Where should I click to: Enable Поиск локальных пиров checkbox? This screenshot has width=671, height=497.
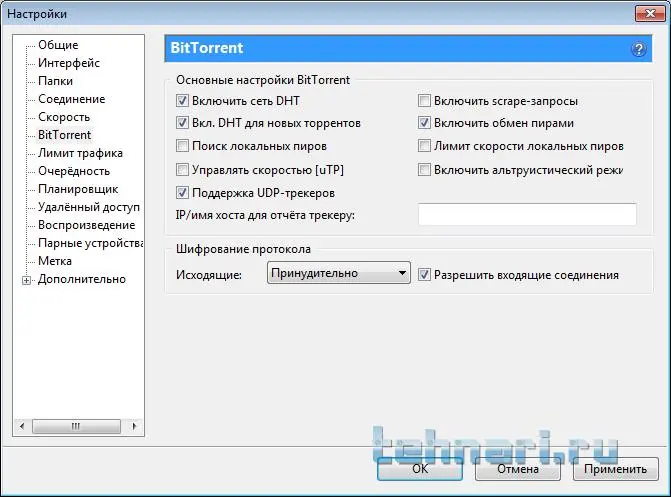coord(182,146)
